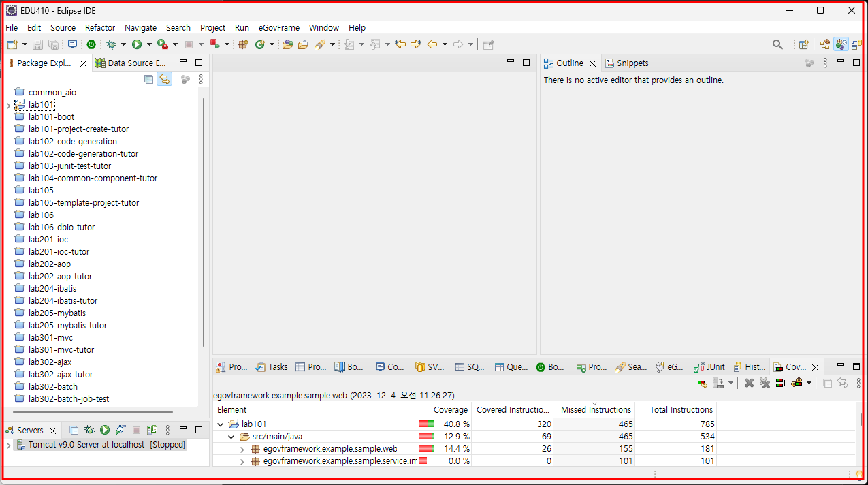Open the New file dropdown arrow
This screenshot has height=485, width=868.
click(x=25, y=44)
